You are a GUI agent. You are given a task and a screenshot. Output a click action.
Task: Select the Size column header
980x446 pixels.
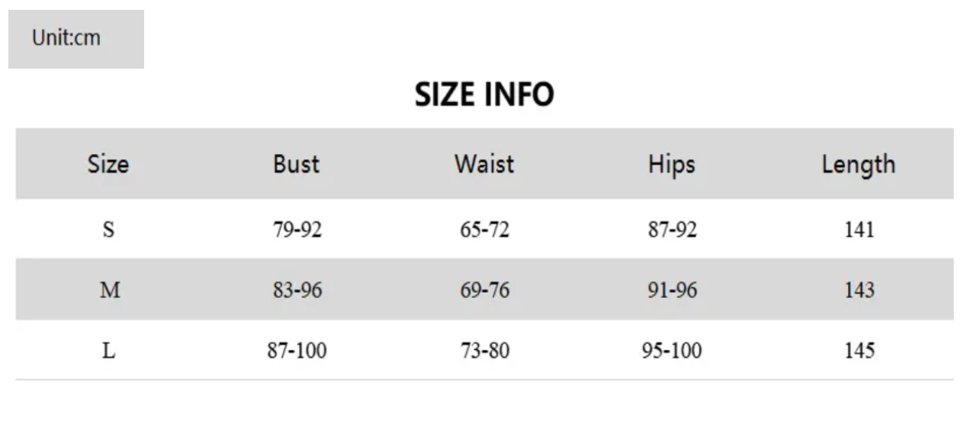(108, 164)
